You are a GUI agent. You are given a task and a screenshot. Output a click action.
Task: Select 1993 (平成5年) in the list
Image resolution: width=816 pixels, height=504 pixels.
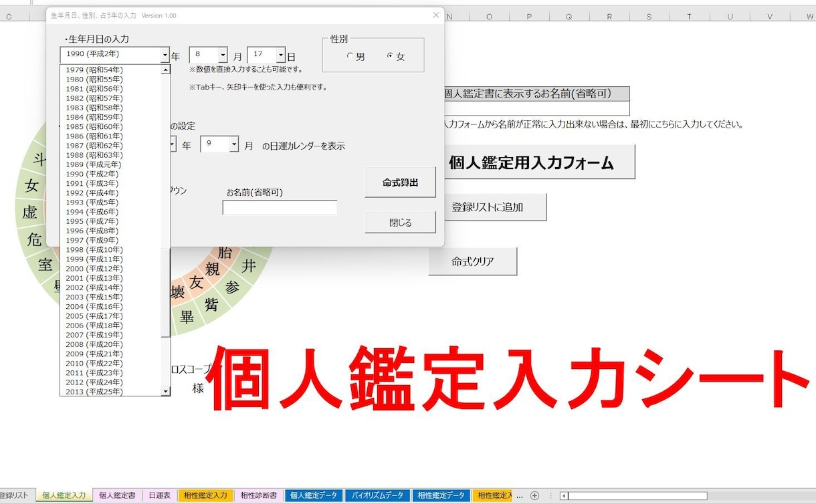coord(111,202)
